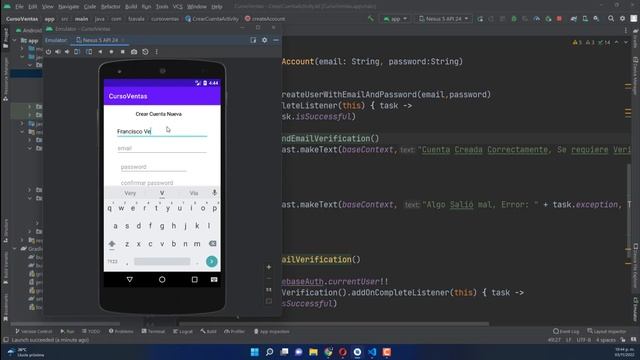Viewport: 640px width, 360px height.
Task: Take emulator screenshot with camera icon
Action: pyautogui.click(x=134, y=52)
